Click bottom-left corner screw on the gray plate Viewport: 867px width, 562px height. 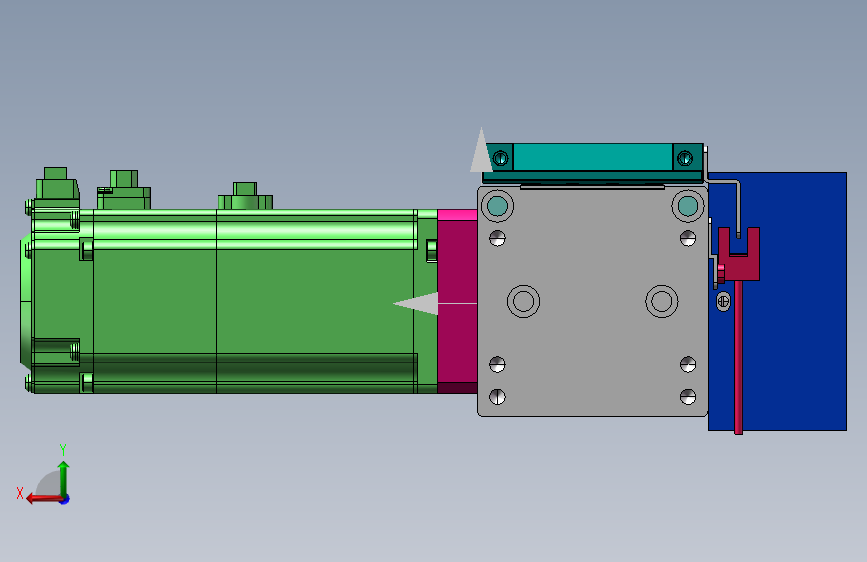498,397
